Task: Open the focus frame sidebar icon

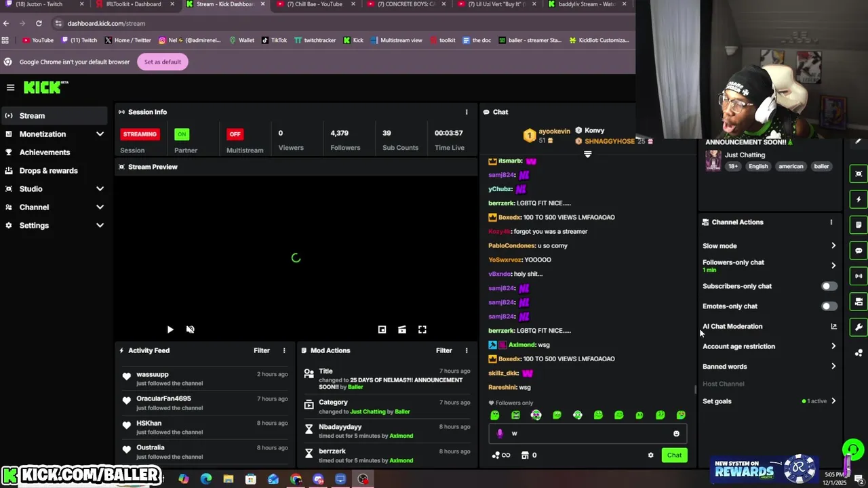Action: pyautogui.click(x=859, y=174)
